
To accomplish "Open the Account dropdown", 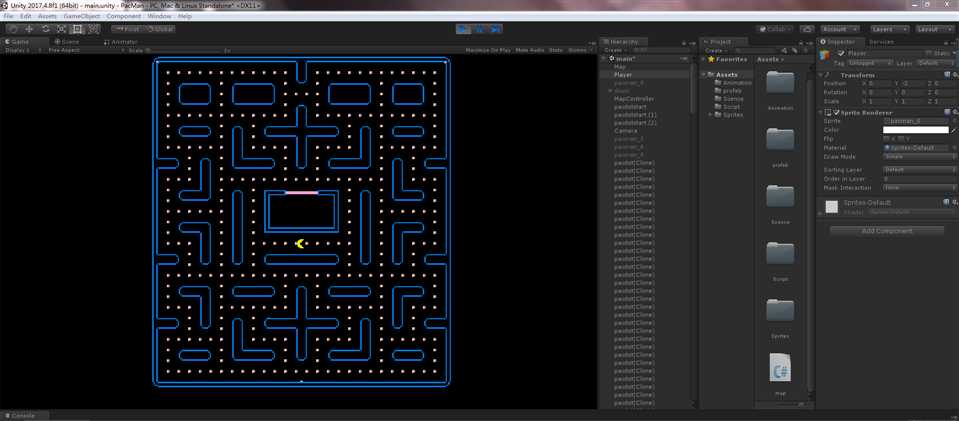I will 839,29.
